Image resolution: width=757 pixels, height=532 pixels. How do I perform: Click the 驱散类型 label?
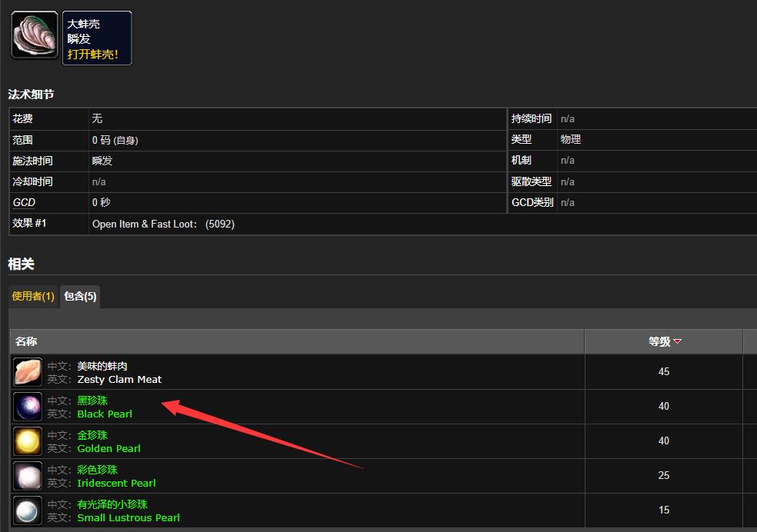coord(531,182)
